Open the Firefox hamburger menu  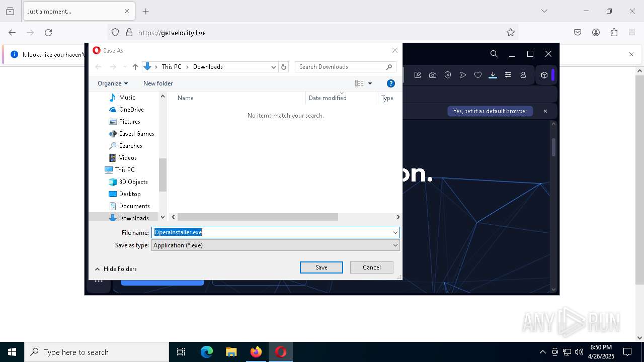tap(632, 33)
